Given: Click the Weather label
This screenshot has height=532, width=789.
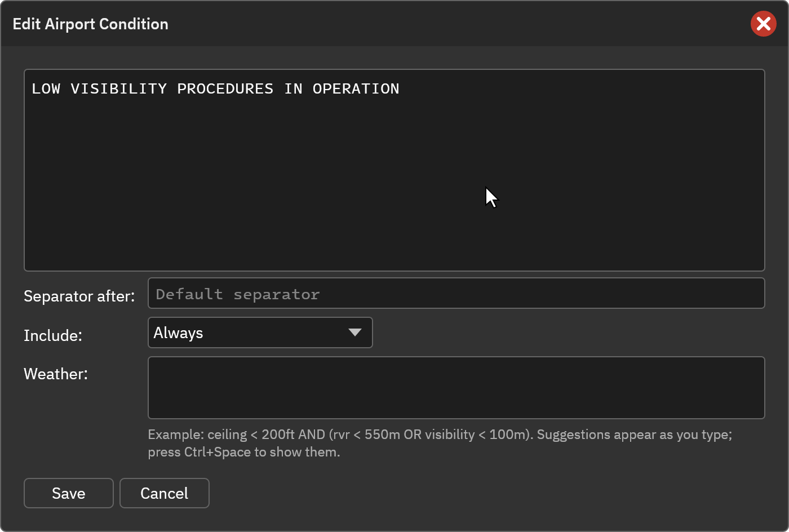Looking at the screenshot, I should [56, 374].
